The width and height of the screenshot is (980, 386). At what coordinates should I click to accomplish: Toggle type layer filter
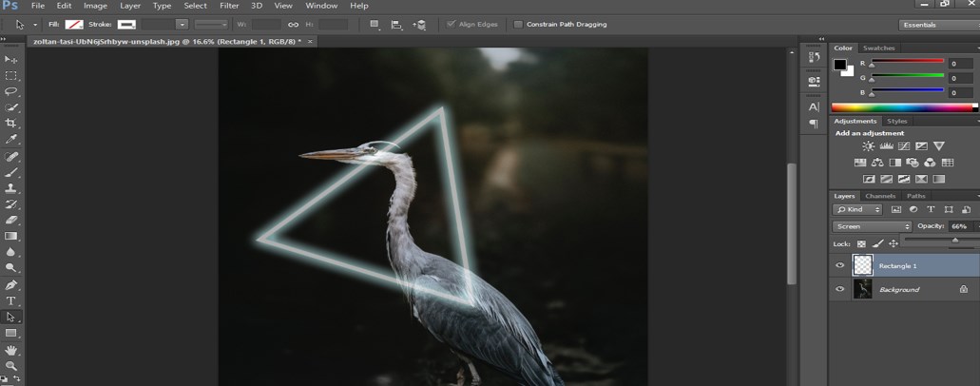coord(931,209)
